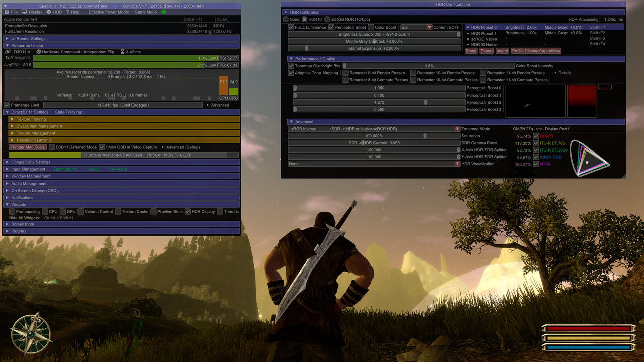Screen dimensions: 644x362
Task: Open the Tonemap Mode dropdown
Action: pyautogui.click(x=374, y=129)
